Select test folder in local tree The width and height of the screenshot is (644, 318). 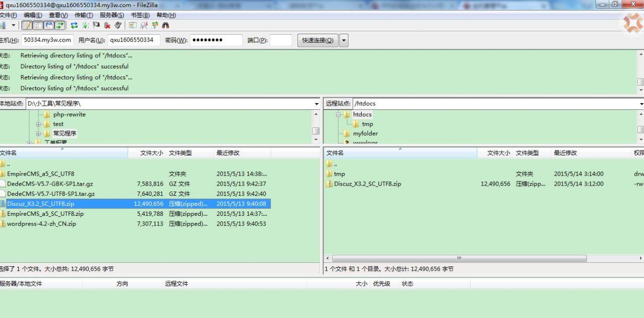pyautogui.click(x=58, y=124)
